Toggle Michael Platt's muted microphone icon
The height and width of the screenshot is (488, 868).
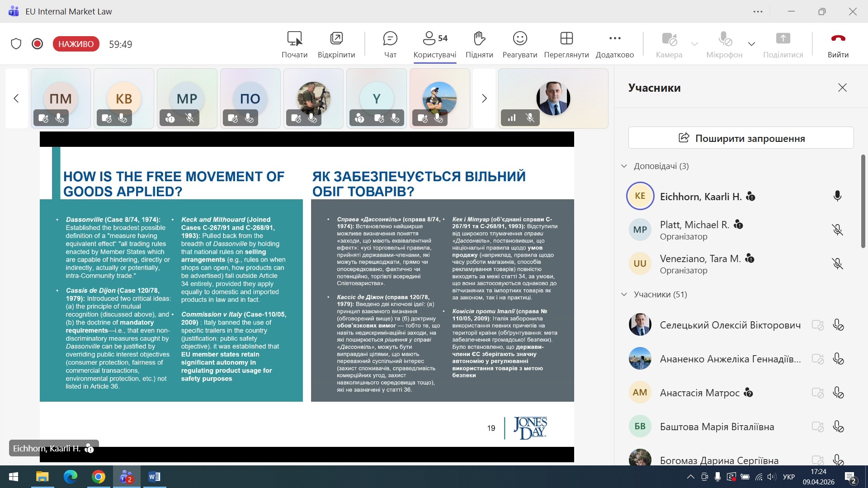[x=837, y=230]
